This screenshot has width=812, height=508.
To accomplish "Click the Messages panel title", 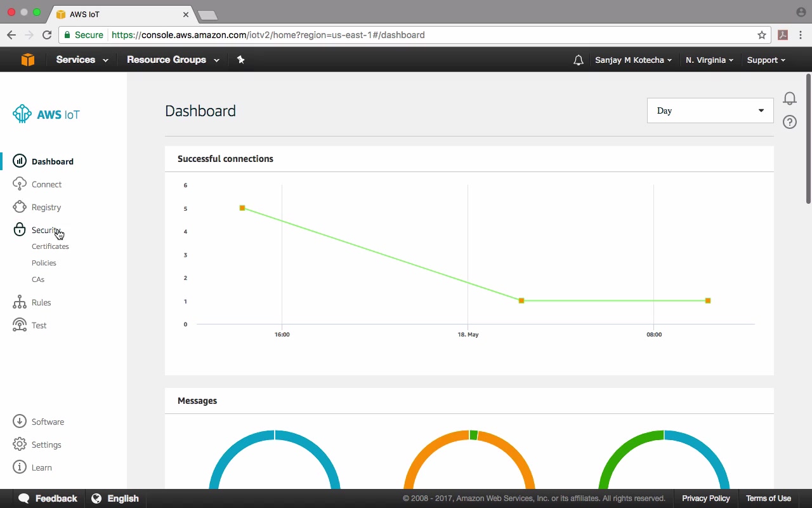I will click(197, 401).
